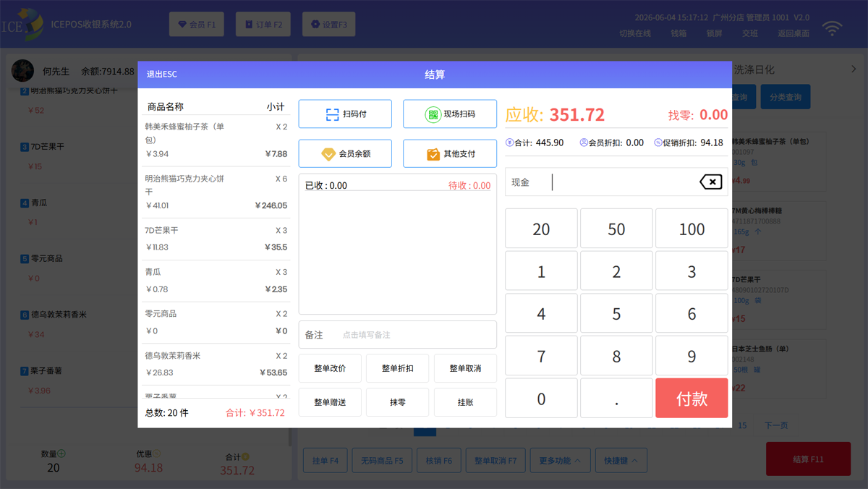Open the 设置 F3 menu

pyautogui.click(x=329, y=25)
